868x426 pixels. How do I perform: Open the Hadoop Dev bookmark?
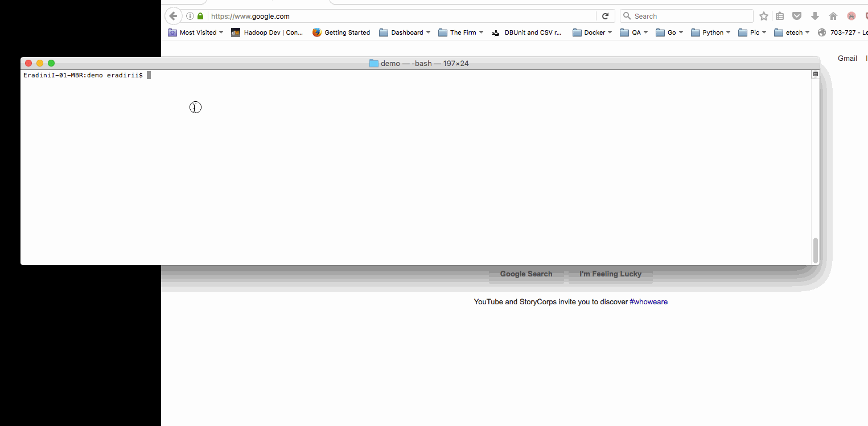(267, 32)
